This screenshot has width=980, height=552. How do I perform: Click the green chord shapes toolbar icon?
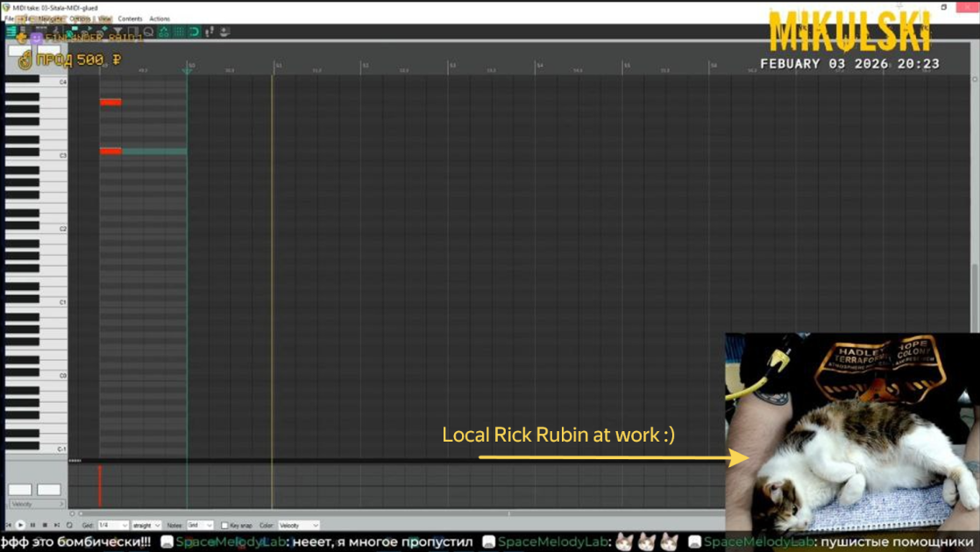click(165, 32)
